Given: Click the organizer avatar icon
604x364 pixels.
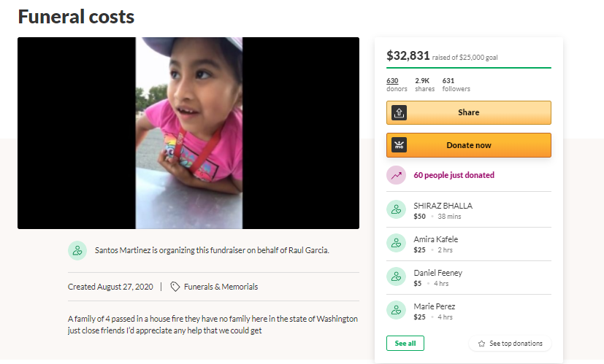Looking at the screenshot, I should point(77,250).
